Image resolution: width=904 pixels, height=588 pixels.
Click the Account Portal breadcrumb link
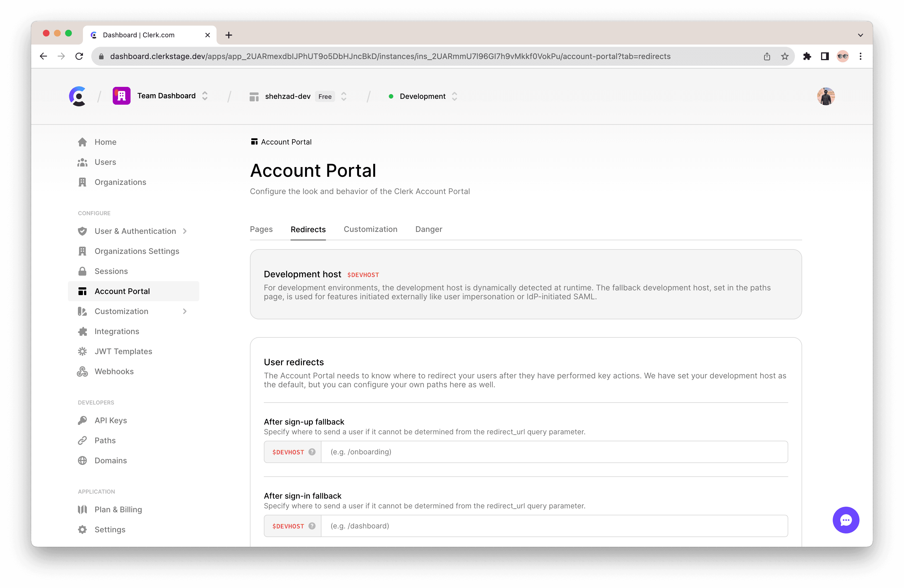coord(286,142)
